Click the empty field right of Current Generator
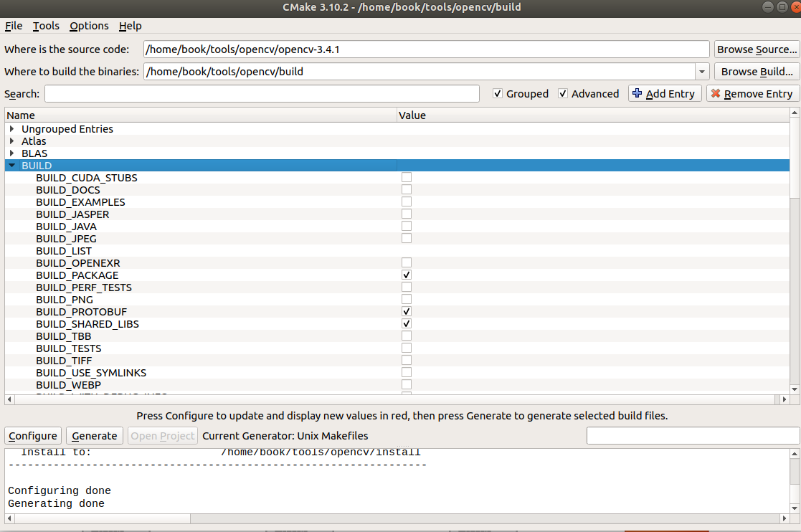 point(693,435)
